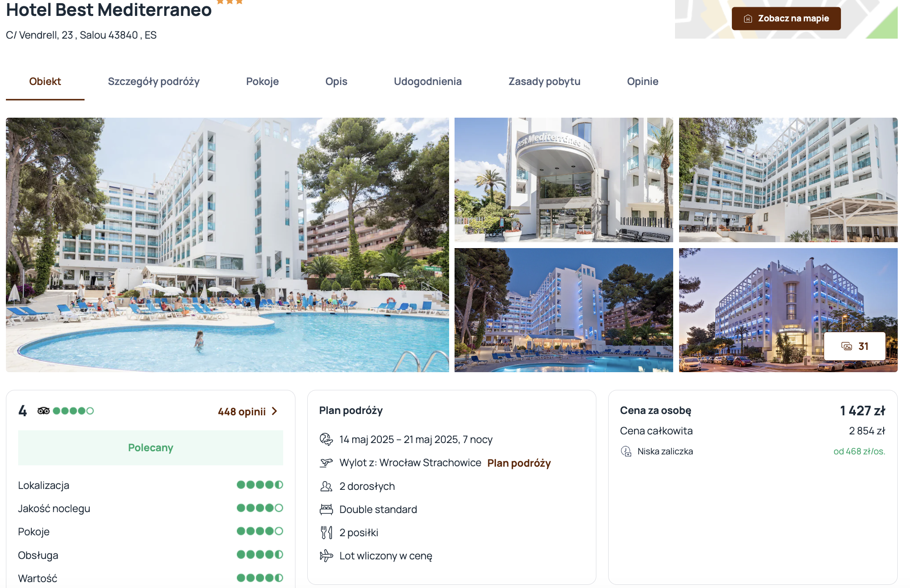Click the low deposit icon near Niska zaliczka

(x=626, y=451)
